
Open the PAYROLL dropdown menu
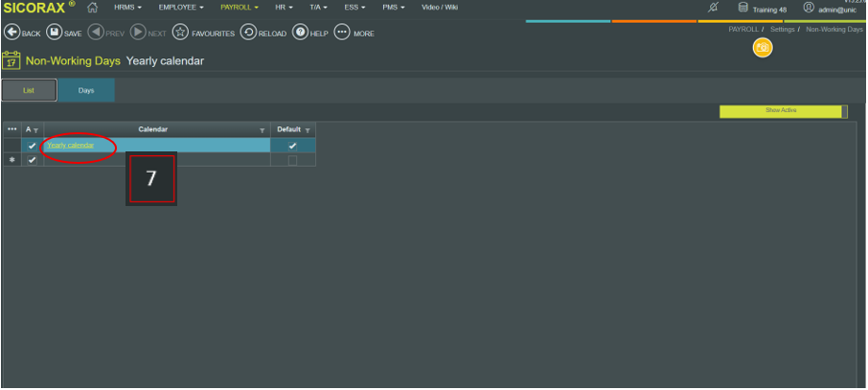pos(240,8)
